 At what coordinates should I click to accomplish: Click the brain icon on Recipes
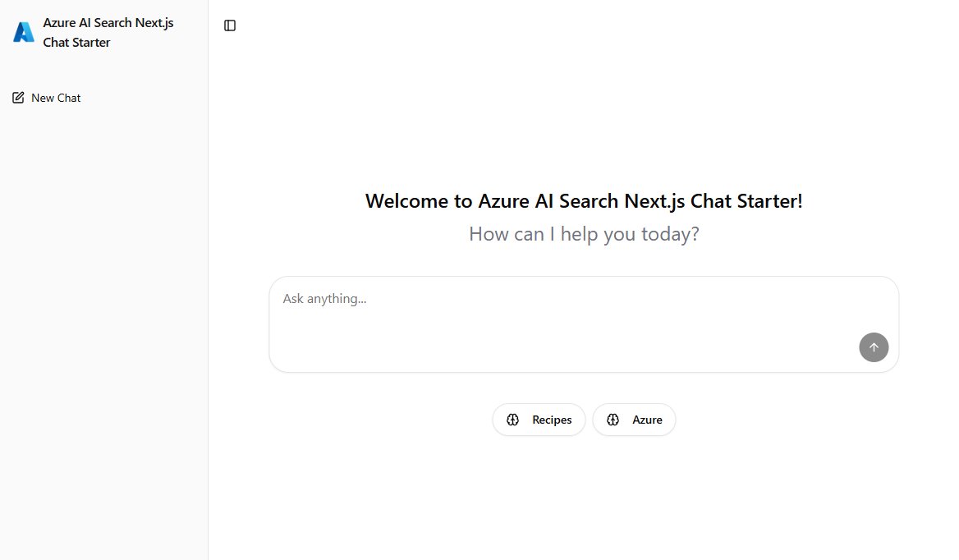pyautogui.click(x=512, y=420)
